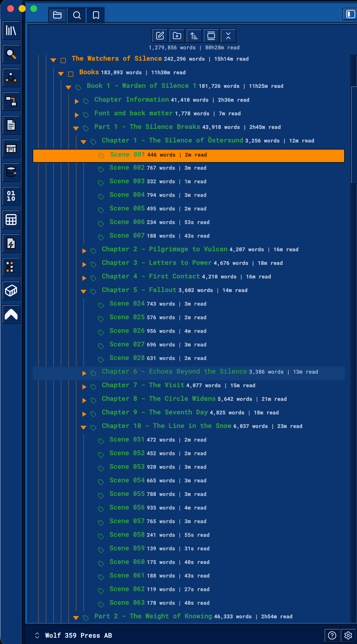This screenshot has height=644, width=357.
Task: Click the edit pencil toolbar button
Action: pos(160,36)
